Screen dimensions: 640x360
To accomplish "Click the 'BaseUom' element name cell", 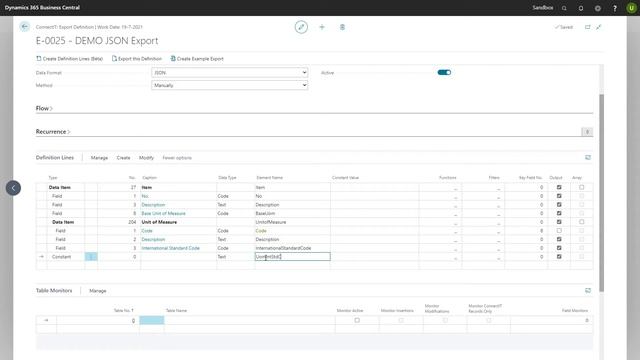I will coord(265,213).
